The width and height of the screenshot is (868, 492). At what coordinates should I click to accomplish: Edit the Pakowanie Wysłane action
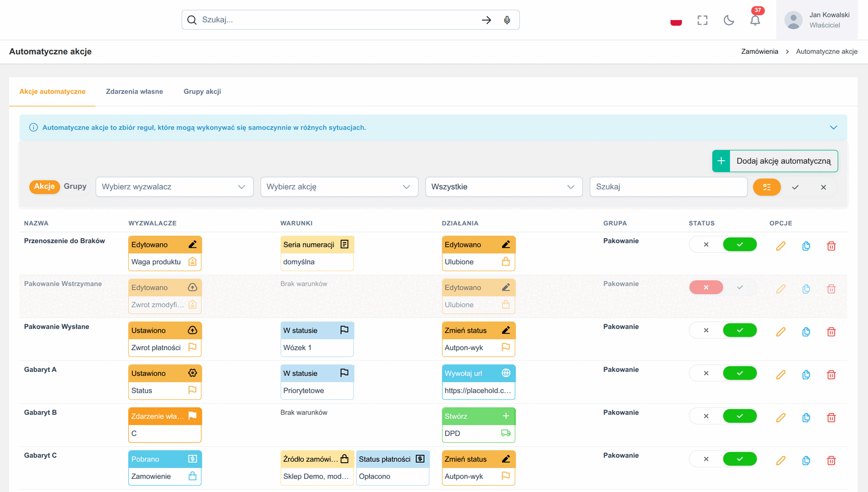click(780, 332)
